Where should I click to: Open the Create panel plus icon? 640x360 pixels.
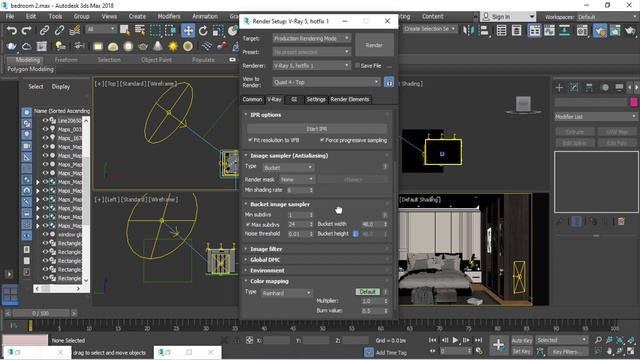point(559,87)
